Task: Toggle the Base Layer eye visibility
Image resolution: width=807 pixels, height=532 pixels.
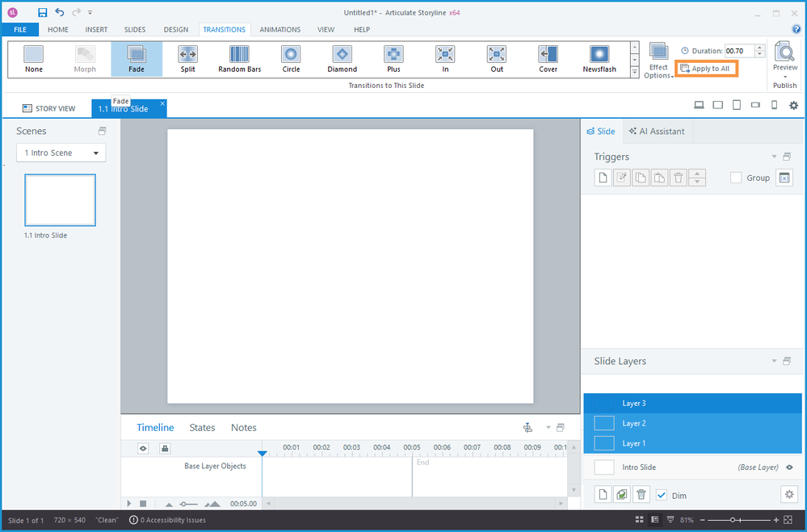Action: tap(789, 467)
